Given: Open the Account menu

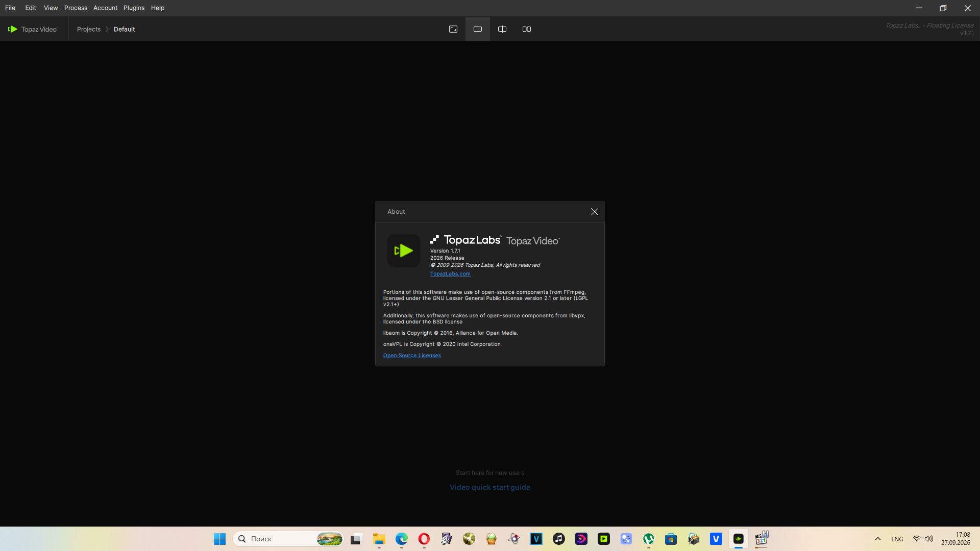Looking at the screenshot, I should (x=105, y=8).
